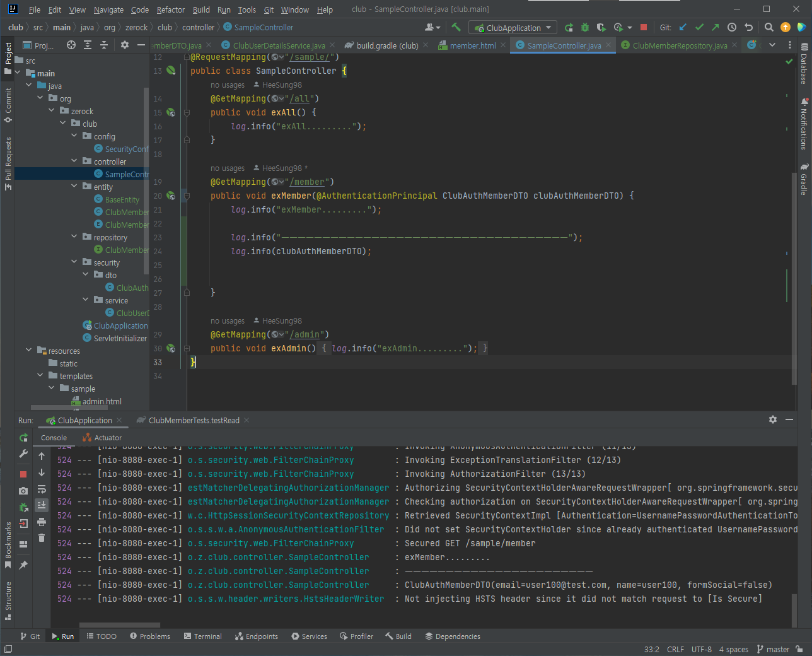
Task: Open the Tools menu
Action: (x=246, y=9)
